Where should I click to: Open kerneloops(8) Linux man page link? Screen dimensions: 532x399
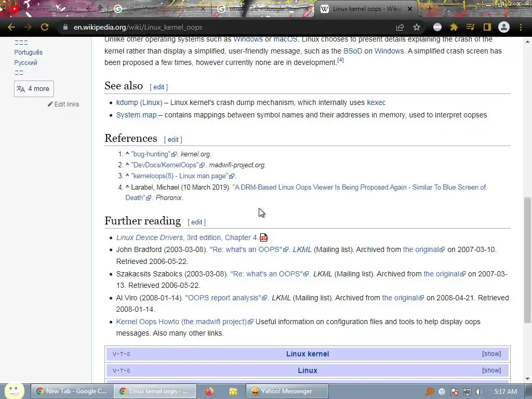coord(180,176)
